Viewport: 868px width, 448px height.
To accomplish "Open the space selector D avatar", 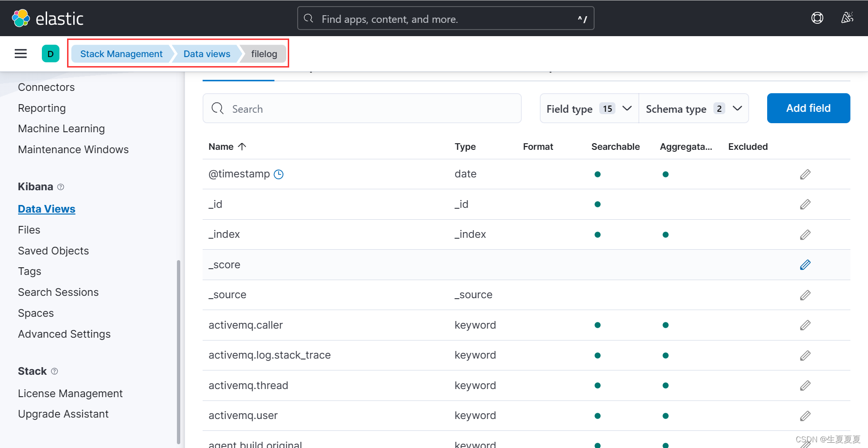I will pos(50,54).
